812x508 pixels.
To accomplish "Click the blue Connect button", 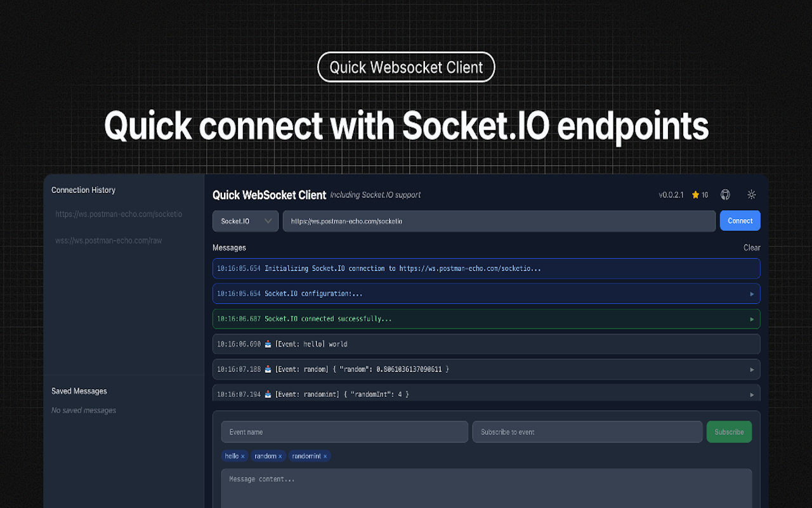I will (740, 221).
